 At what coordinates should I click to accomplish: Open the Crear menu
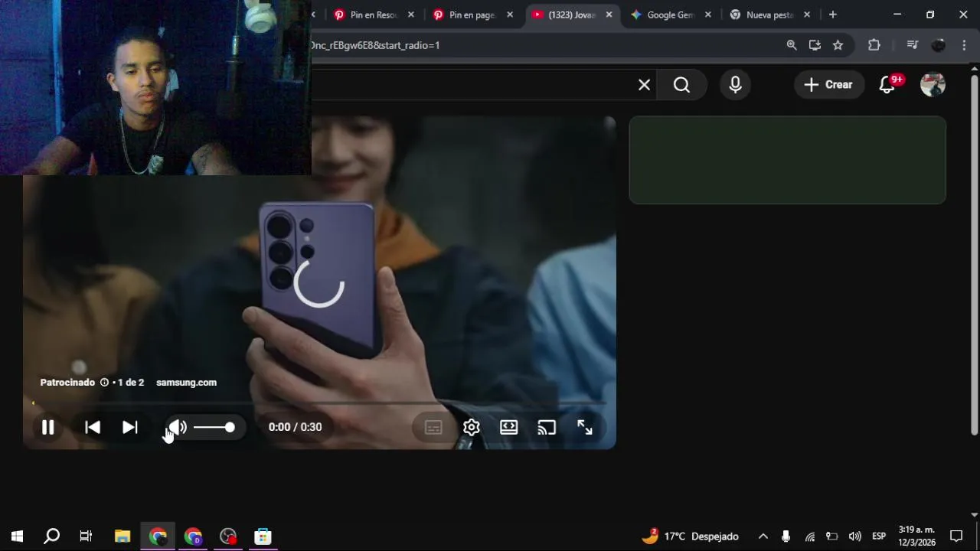[828, 85]
